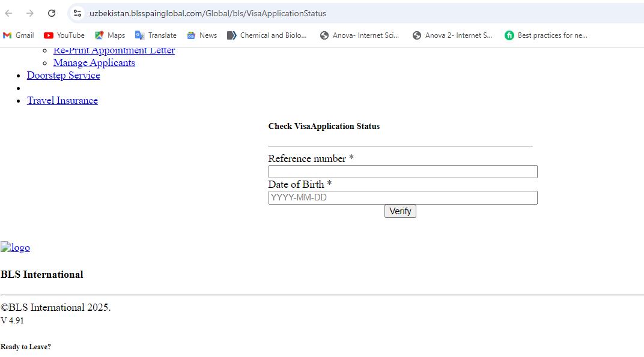Open Google Maps bookmark
The height and width of the screenshot is (357, 644).
coord(109,35)
